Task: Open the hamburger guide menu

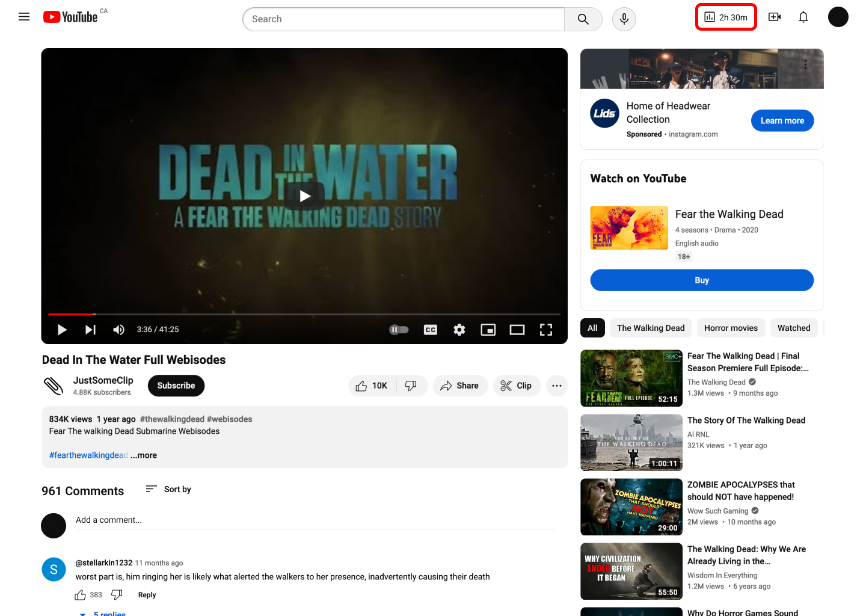Action: pos(24,17)
